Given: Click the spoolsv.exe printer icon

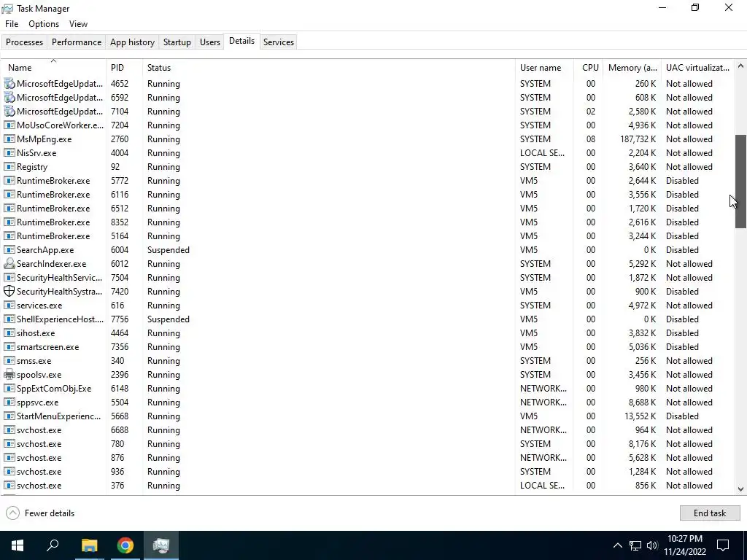Looking at the screenshot, I should [x=9, y=374].
